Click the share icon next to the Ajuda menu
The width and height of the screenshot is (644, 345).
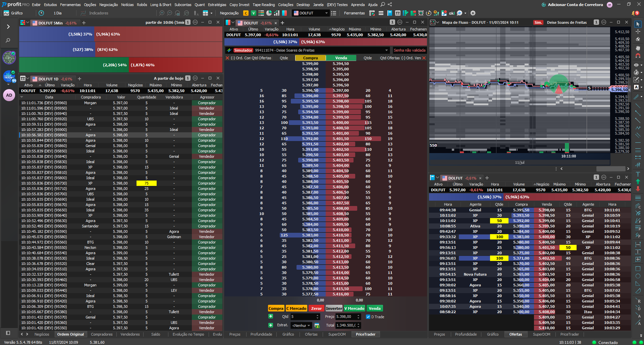390,5
